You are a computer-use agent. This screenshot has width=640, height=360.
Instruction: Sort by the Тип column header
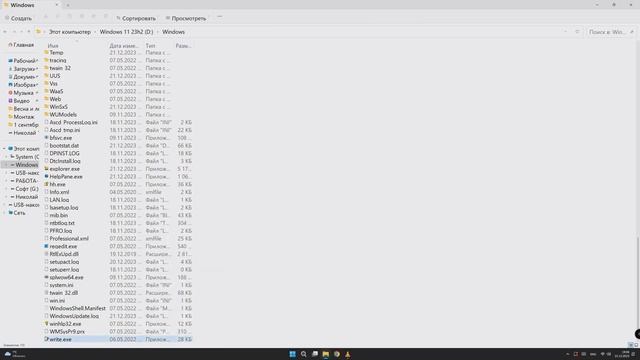click(x=150, y=46)
